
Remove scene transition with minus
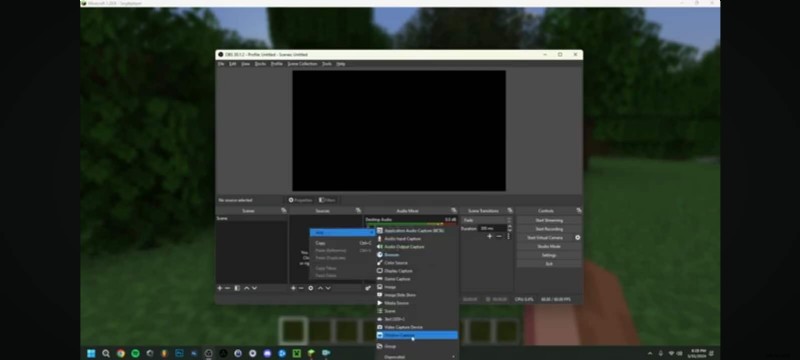point(499,237)
